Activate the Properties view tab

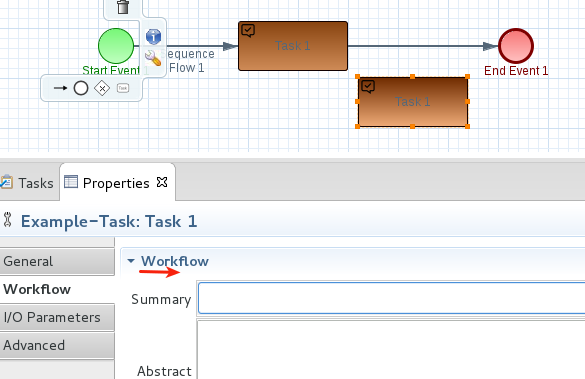116,183
